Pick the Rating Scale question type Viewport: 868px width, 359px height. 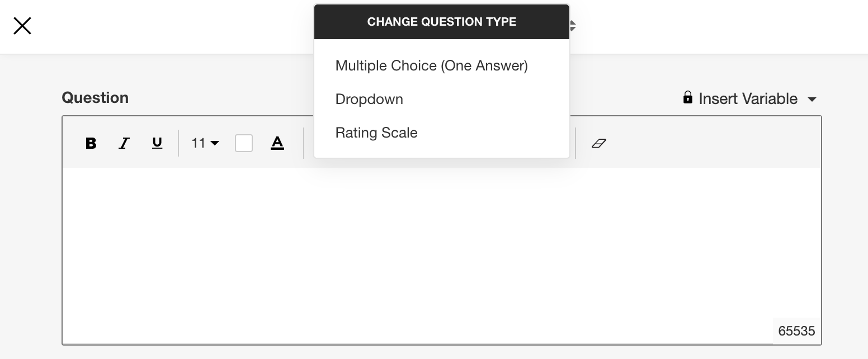(x=376, y=133)
